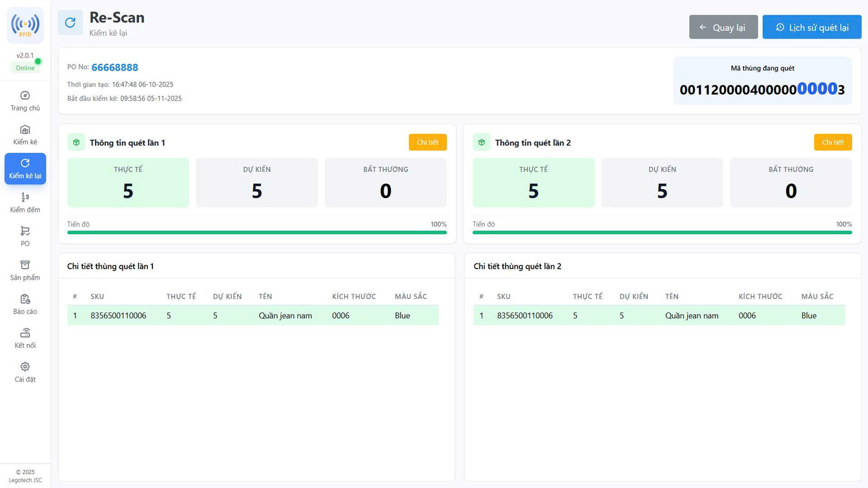Open Chi tiết for scan lần 2
The height and width of the screenshot is (488, 868).
pyautogui.click(x=832, y=142)
